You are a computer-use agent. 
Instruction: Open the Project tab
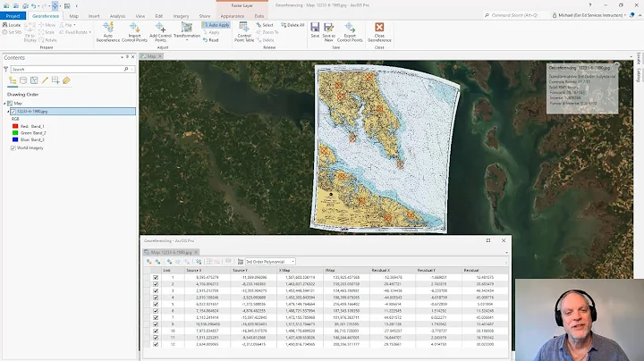click(x=13, y=16)
